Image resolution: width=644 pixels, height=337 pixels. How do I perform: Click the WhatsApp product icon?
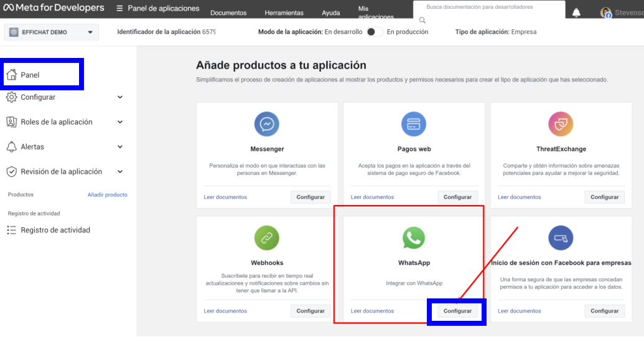click(414, 237)
